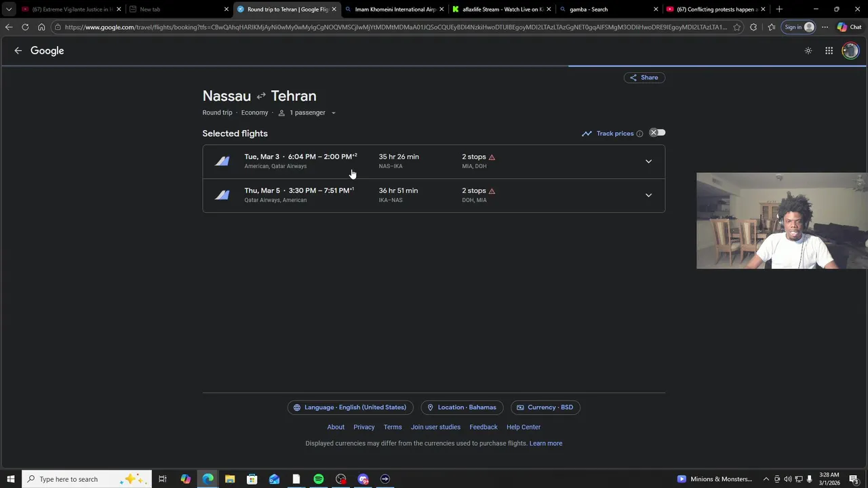Switch to aflaxlife Stream tab
The image size is (868, 488).
(x=500, y=9)
